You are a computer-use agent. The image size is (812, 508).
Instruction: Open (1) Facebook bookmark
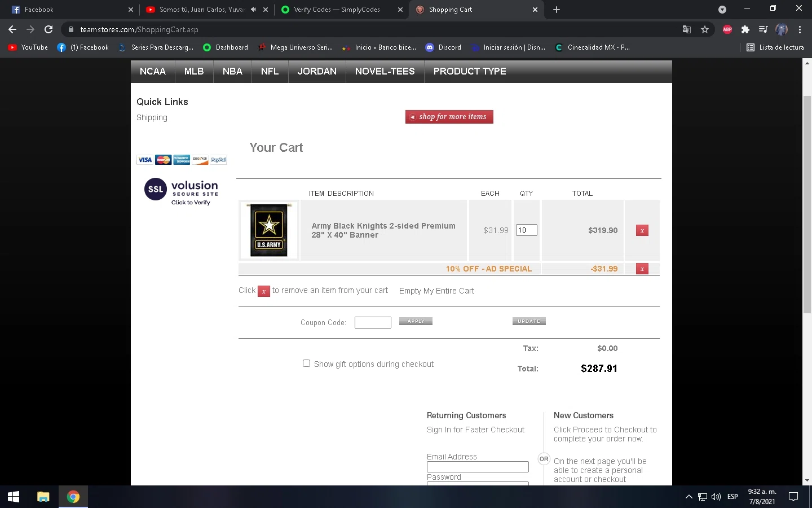click(x=83, y=47)
